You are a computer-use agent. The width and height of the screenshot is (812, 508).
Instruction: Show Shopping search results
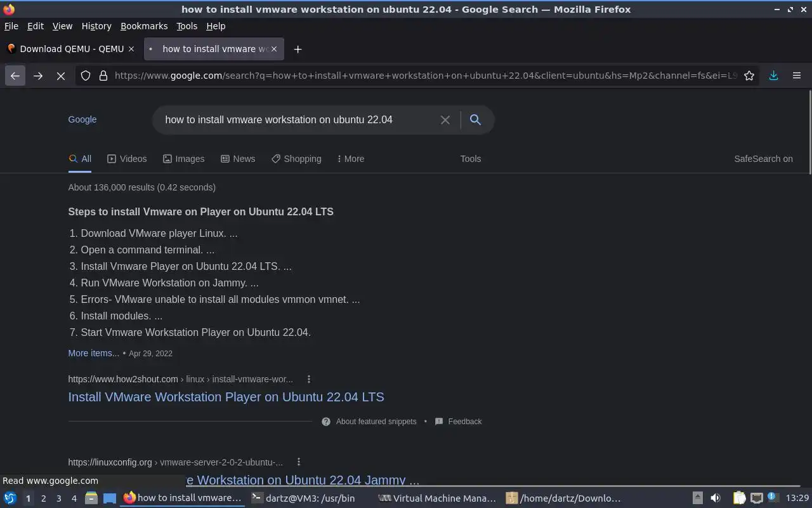point(296,159)
